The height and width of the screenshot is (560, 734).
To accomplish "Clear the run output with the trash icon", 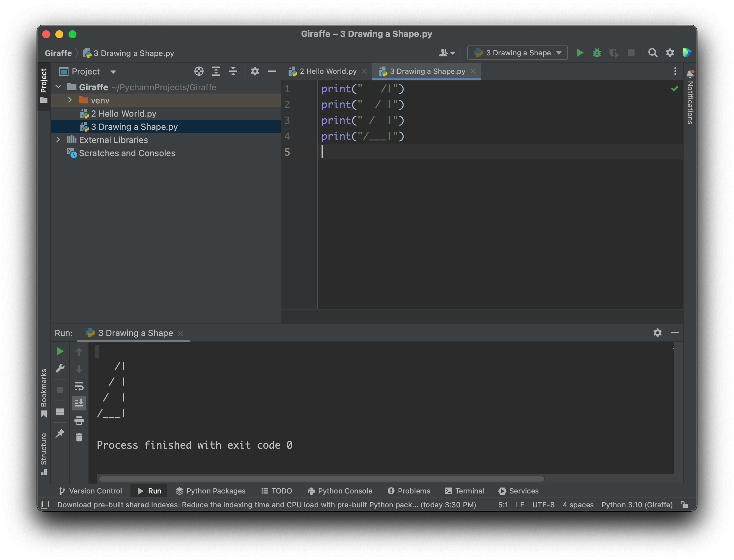I will tap(79, 437).
